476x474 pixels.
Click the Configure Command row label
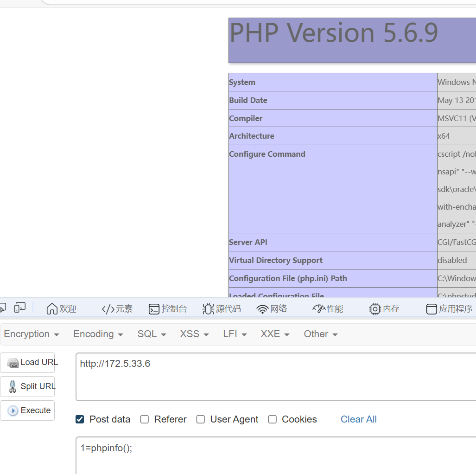click(x=267, y=154)
